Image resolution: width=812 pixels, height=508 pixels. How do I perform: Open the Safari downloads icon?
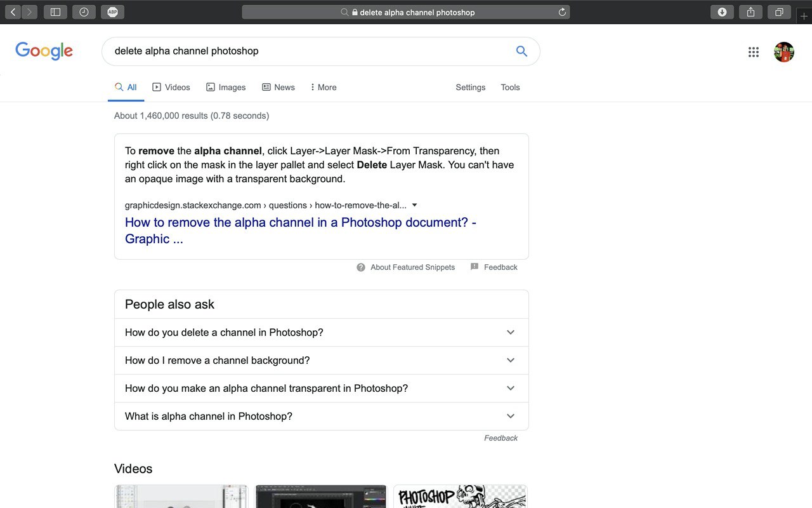(x=722, y=12)
